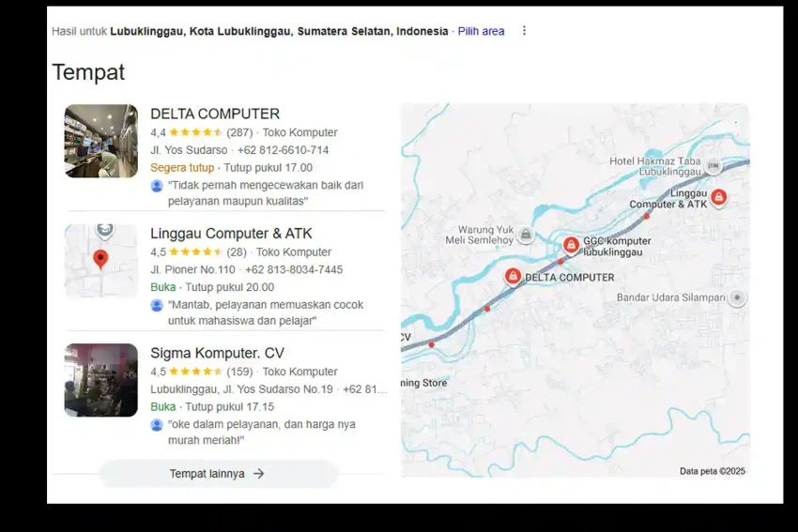Image resolution: width=798 pixels, height=532 pixels.
Task: Click the Hotel Hakmaz Taba Lubuklinggau label
Action: point(655,166)
